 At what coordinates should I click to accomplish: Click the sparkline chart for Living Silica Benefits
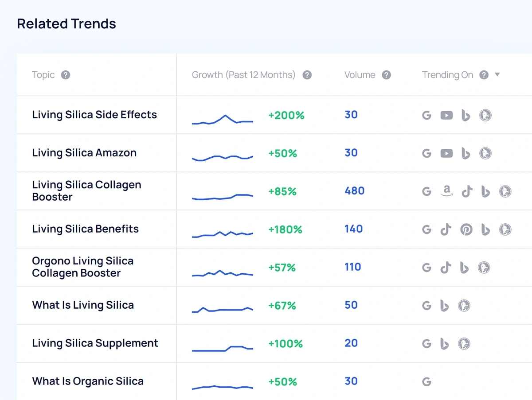pos(223,234)
